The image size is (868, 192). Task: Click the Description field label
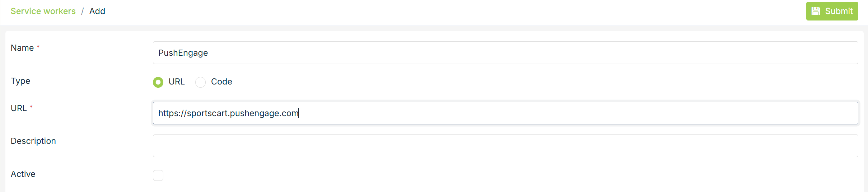(33, 141)
